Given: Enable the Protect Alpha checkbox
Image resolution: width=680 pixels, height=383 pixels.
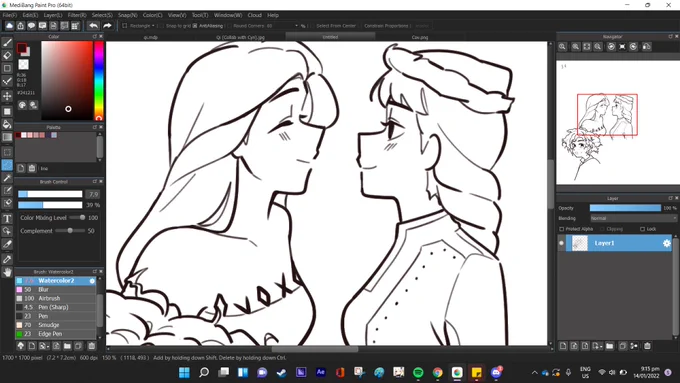Looking at the screenshot, I should pyautogui.click(x=562, y=229).
